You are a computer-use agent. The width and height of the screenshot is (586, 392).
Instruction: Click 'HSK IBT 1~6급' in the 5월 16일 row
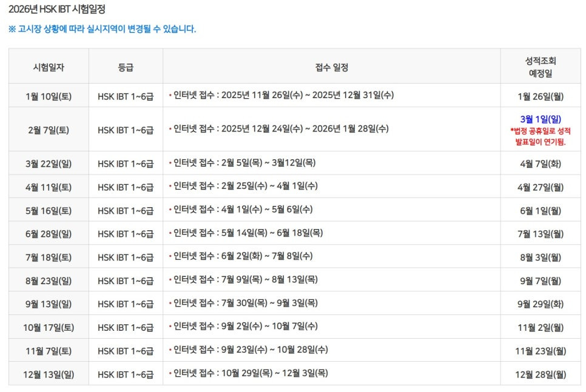(x=126, y=211)
